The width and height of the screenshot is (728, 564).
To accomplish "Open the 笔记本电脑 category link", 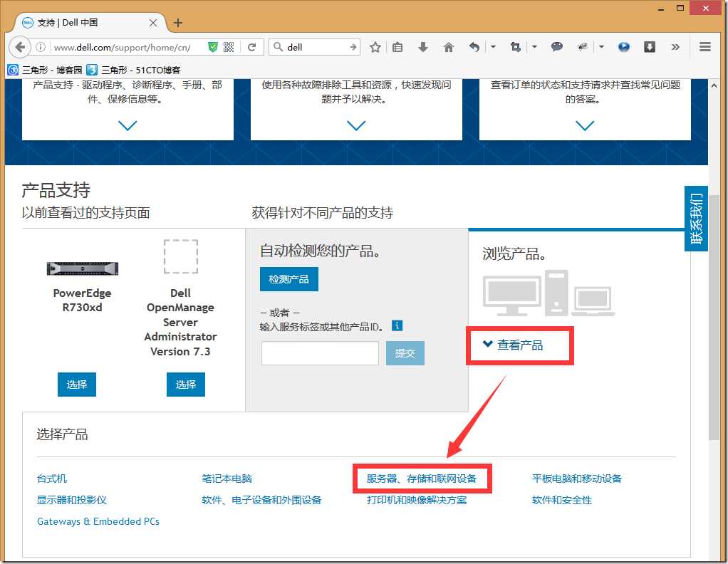I will 227,479.
